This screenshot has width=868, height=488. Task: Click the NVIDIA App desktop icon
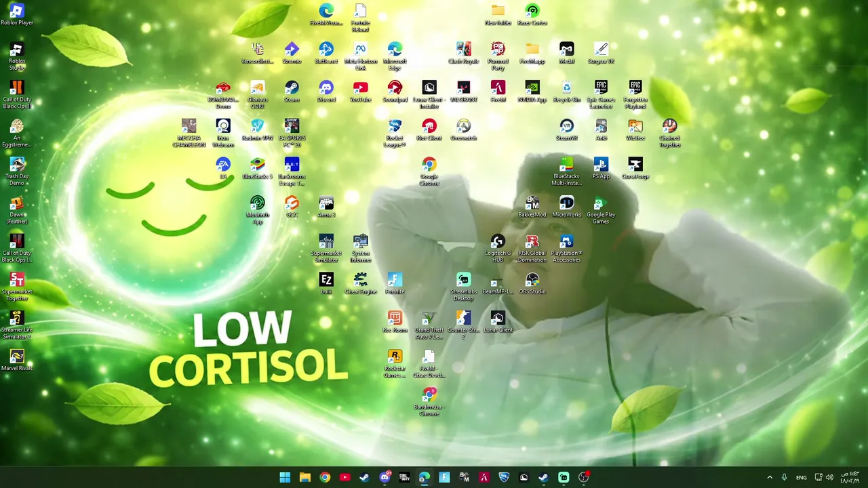[x=532, y=91]
